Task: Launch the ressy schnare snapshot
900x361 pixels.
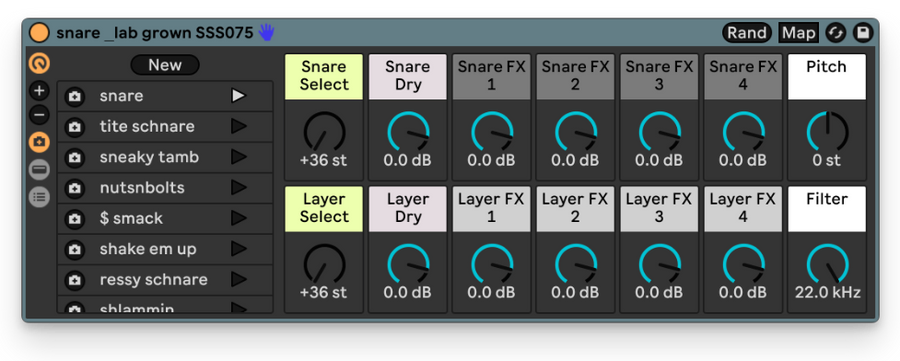Action: [x=239, y=280]
